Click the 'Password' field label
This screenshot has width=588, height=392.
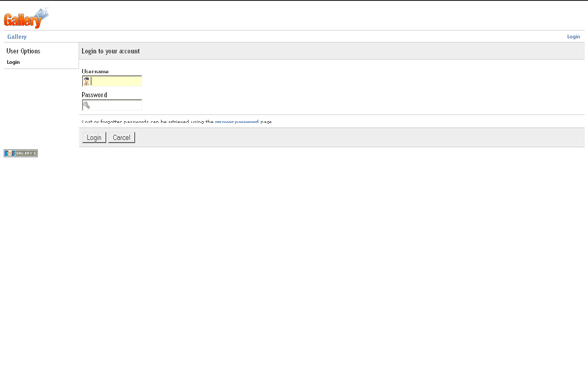coord(94,95)
